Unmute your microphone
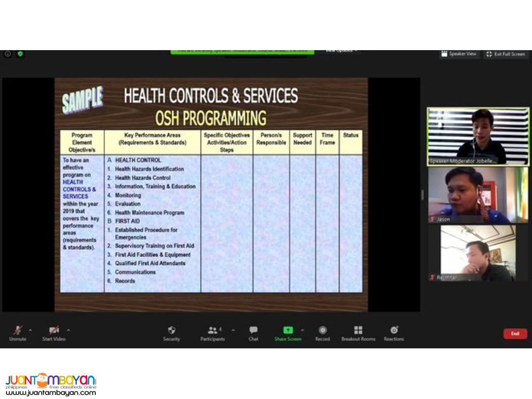The width and height of the screenshot is (532, 399). tap(17, 330)
